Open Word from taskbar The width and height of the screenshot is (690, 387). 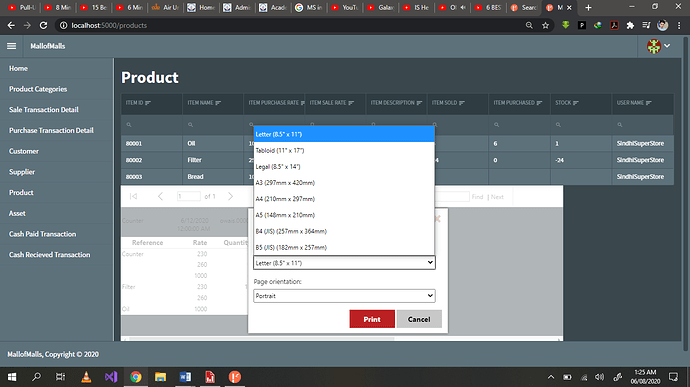click(185, 377)
